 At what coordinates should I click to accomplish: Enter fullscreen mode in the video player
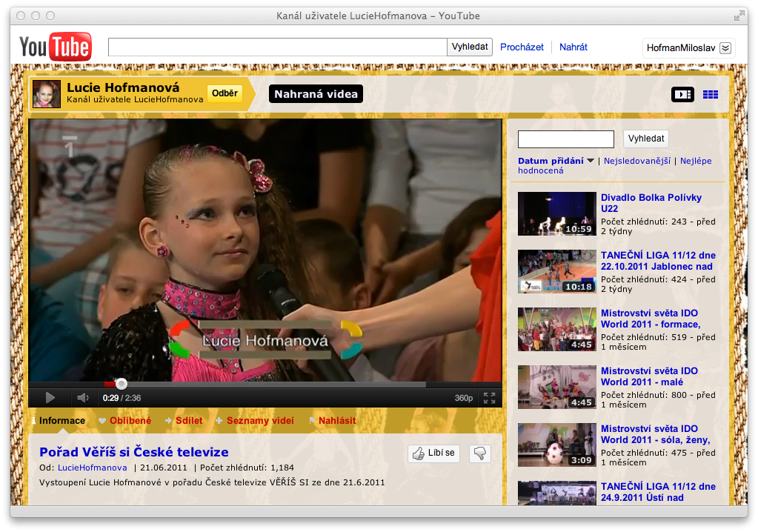(489, 398)
